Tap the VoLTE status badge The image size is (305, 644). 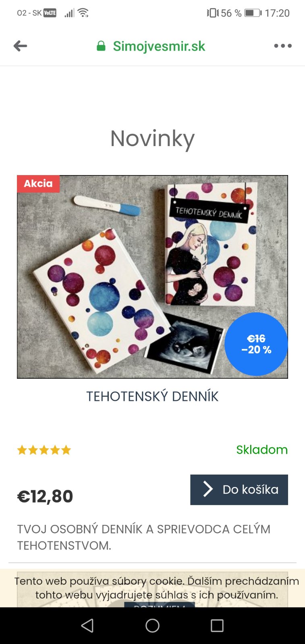tap(50, 13)
